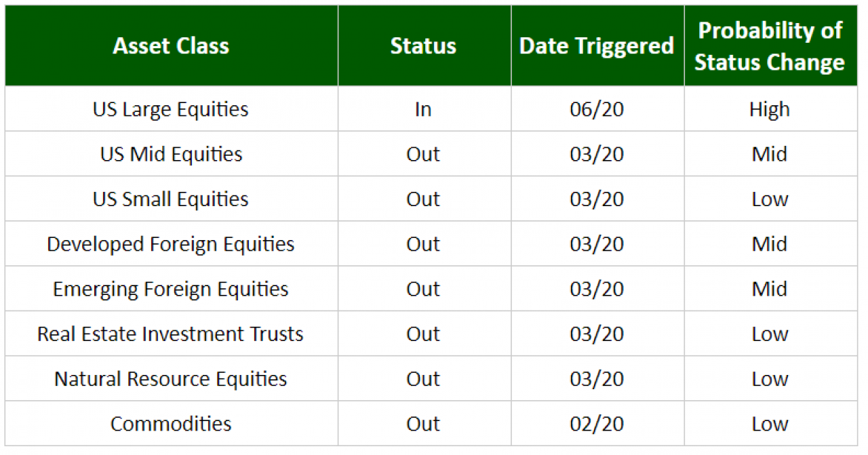
Task: Click Natural Resource Equities cell
Action: tap(171, 378)
